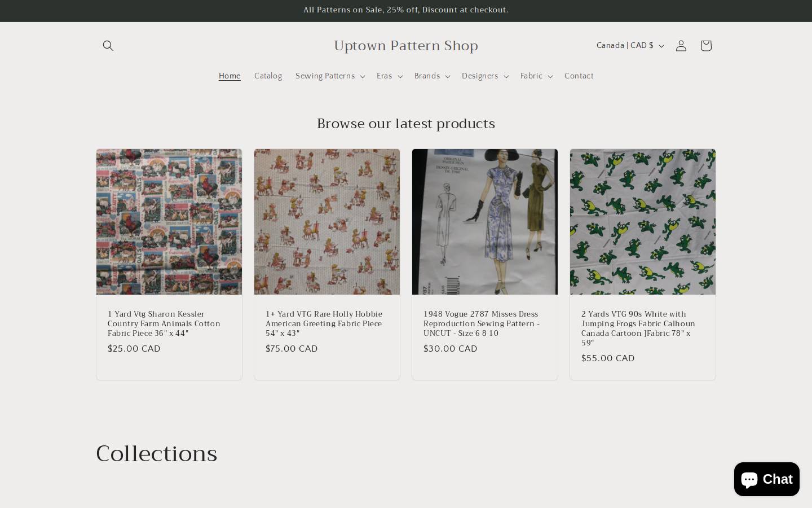Open the 1+ Yard VTG Rare Holly Hobbie link
Screen dimensions: 812x508
pos(324,323)
